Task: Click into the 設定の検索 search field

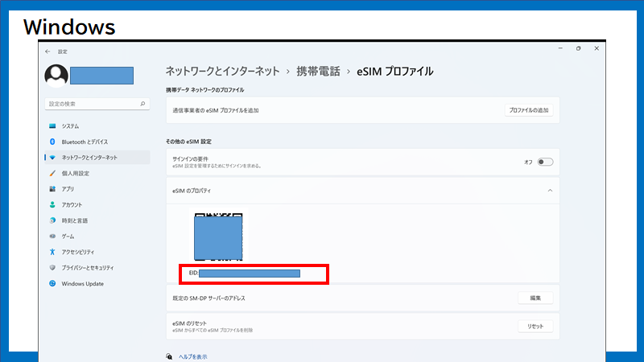Action: pos(97,104)
